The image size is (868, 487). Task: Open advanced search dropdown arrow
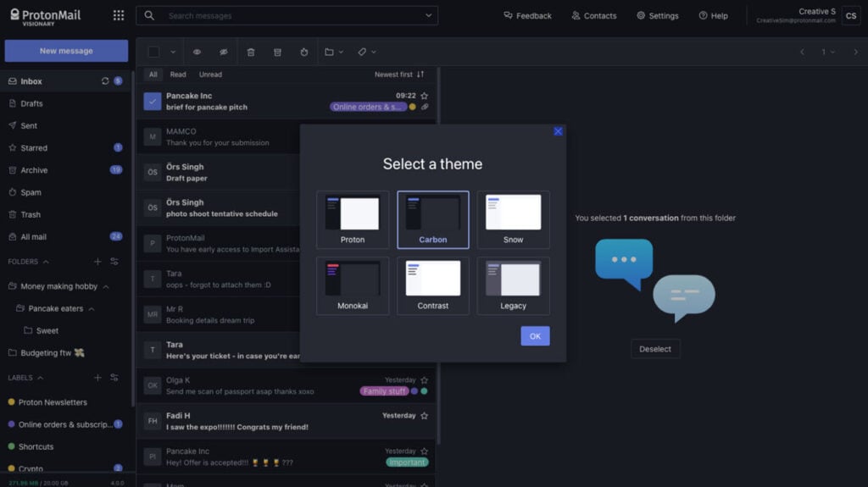point(428,15)
